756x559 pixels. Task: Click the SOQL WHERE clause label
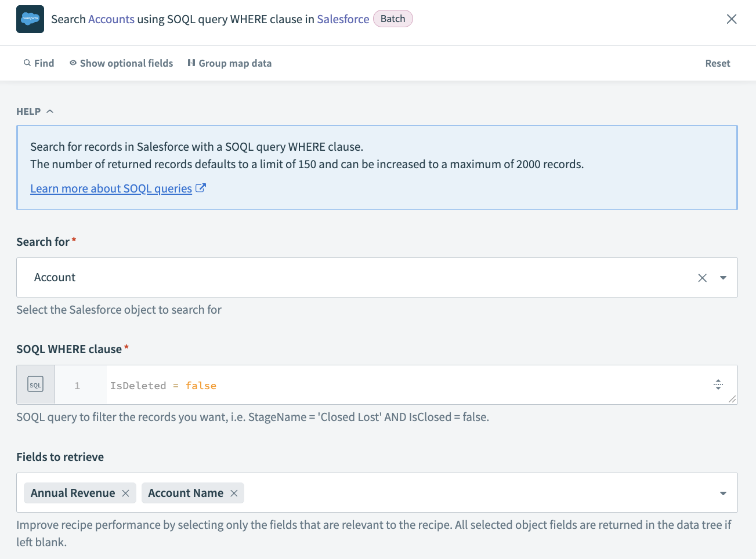coord(69,349)
